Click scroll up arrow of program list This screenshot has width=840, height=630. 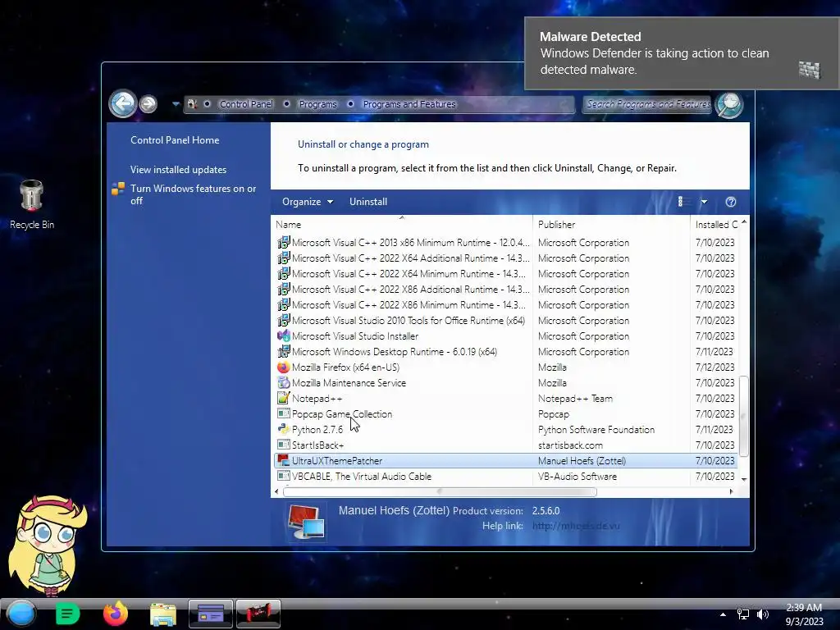[x=744, y=221]
